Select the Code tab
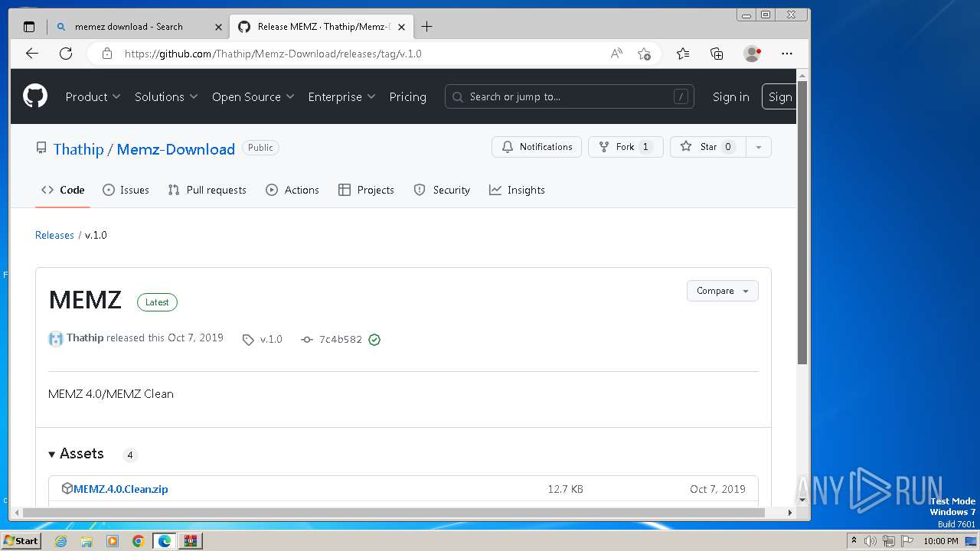This screenshot has height=551, width=980. click(x=63, y=190)
